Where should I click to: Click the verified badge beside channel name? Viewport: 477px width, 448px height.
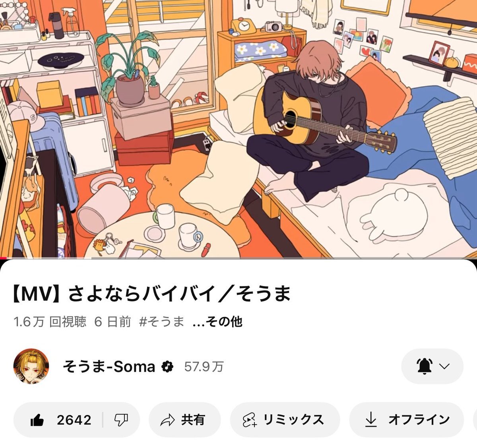click(168, 367)
